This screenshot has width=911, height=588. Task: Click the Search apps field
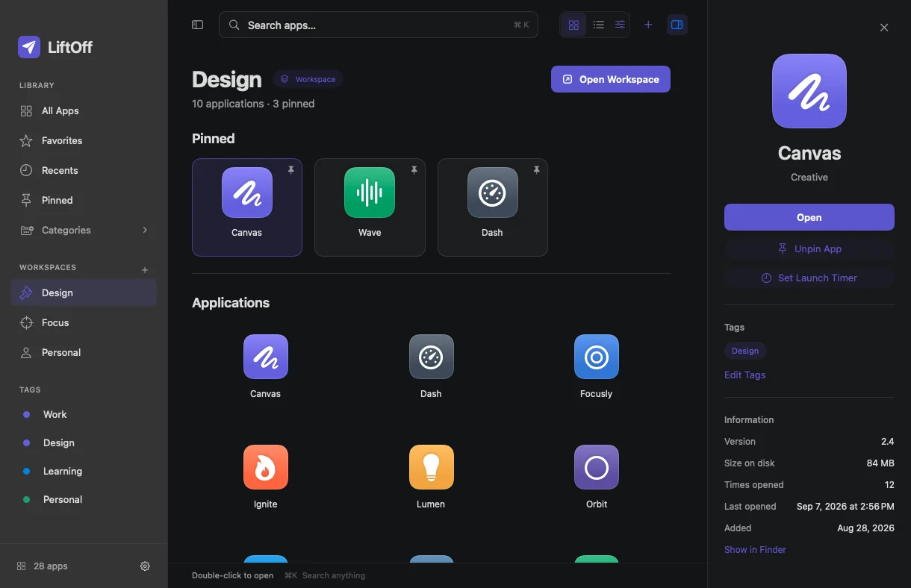point(379,25)
